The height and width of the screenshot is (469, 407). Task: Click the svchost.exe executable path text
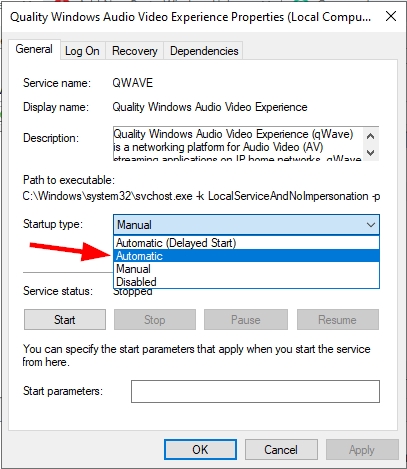pos(201,196)
